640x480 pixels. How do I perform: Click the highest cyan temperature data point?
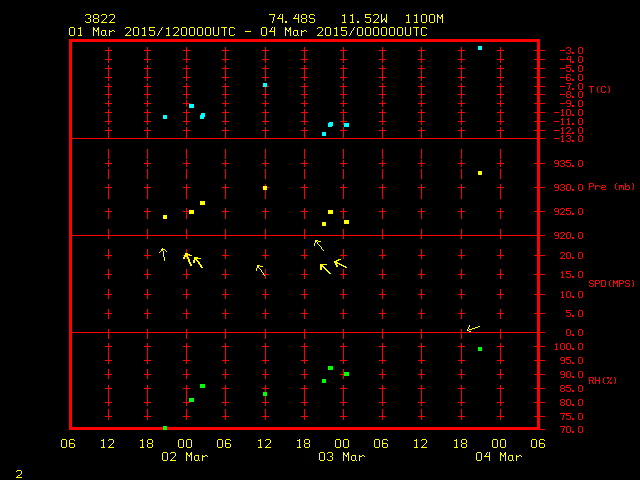tap(480, 48)
